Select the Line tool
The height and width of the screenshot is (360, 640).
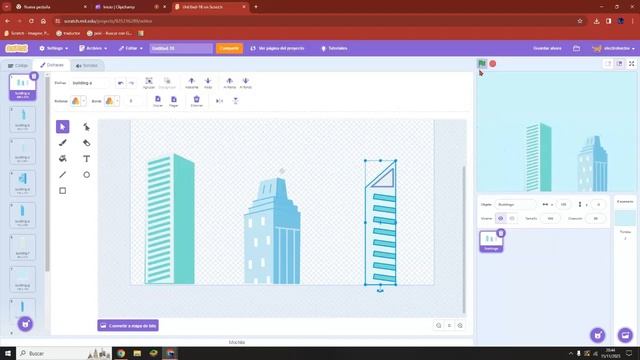[x=62, y=175]
